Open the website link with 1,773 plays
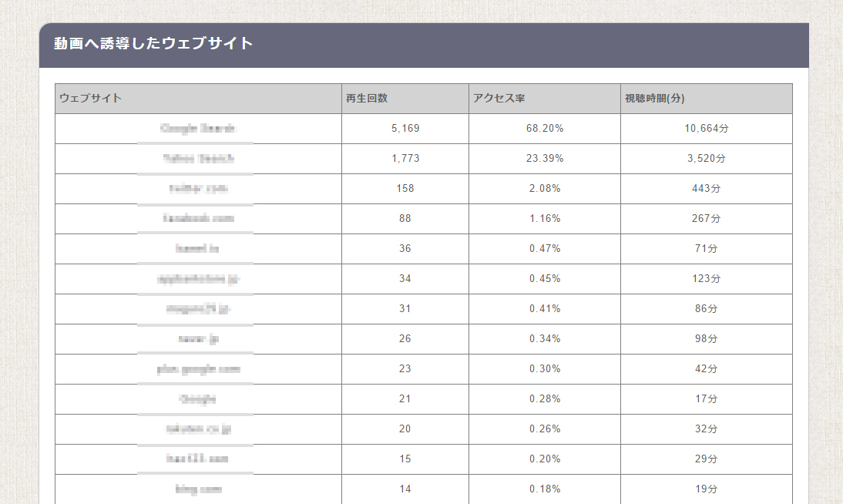 coord(198,158)
